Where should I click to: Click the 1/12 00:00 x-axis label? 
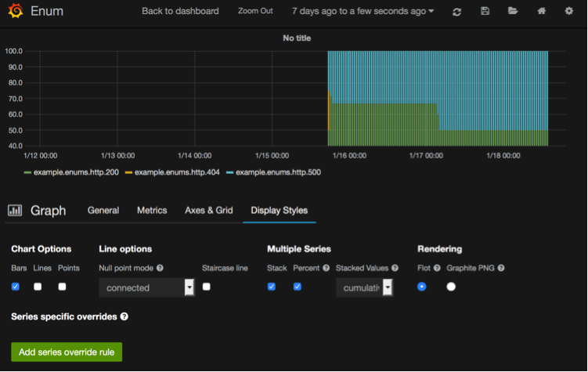click(x=41, y=156)
